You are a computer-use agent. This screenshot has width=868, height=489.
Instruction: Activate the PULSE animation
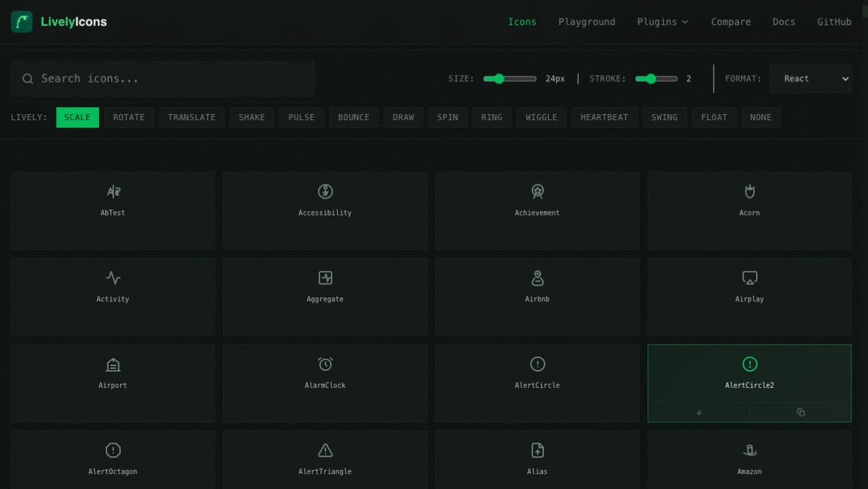coord(302,117)
